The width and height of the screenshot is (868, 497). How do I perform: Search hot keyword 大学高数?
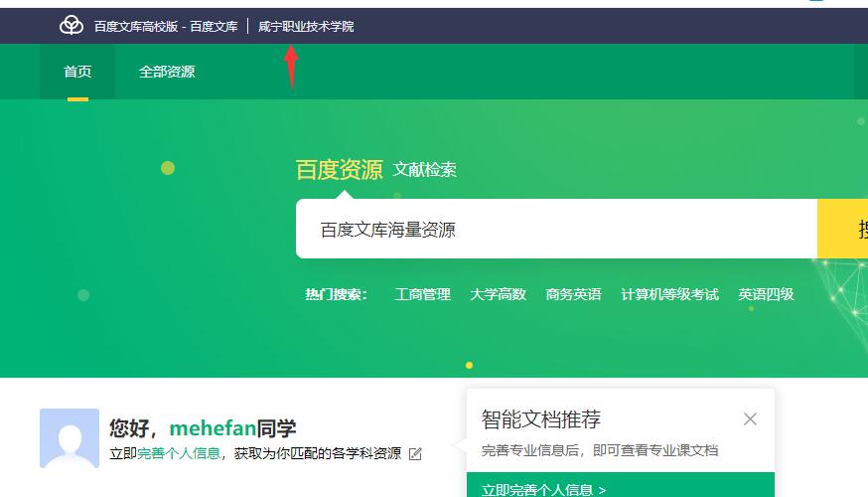pyautogui.click(x=498, y=294)
